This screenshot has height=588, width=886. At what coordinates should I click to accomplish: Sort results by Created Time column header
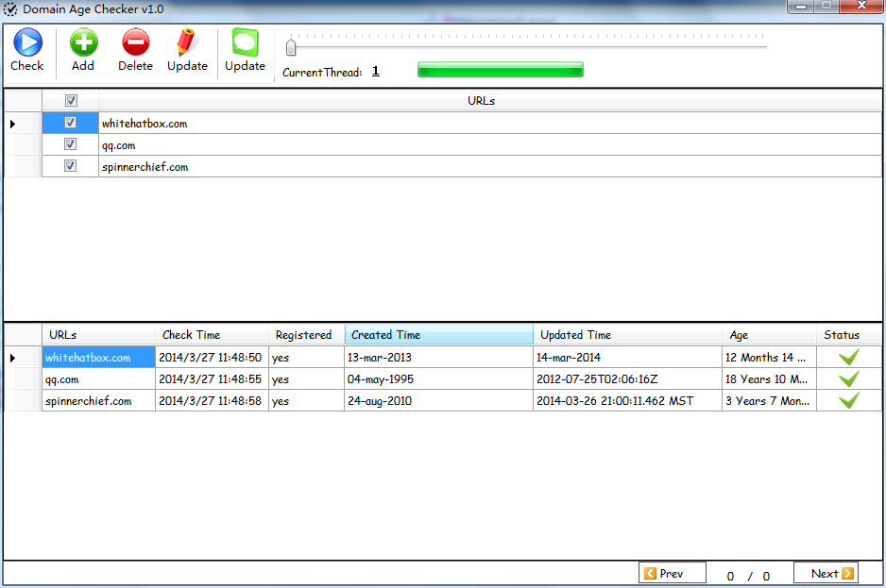coord(438,335)
